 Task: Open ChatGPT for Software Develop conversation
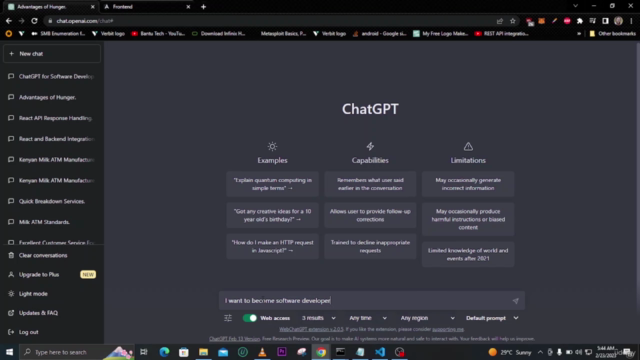[x=52, y=76]
